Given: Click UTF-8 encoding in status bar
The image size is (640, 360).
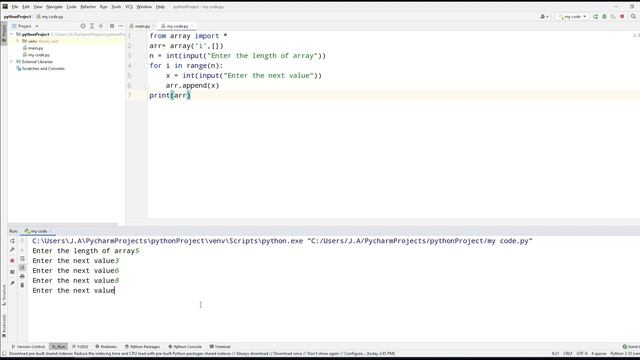Looking at the screenshot, I should coord(582,353).
